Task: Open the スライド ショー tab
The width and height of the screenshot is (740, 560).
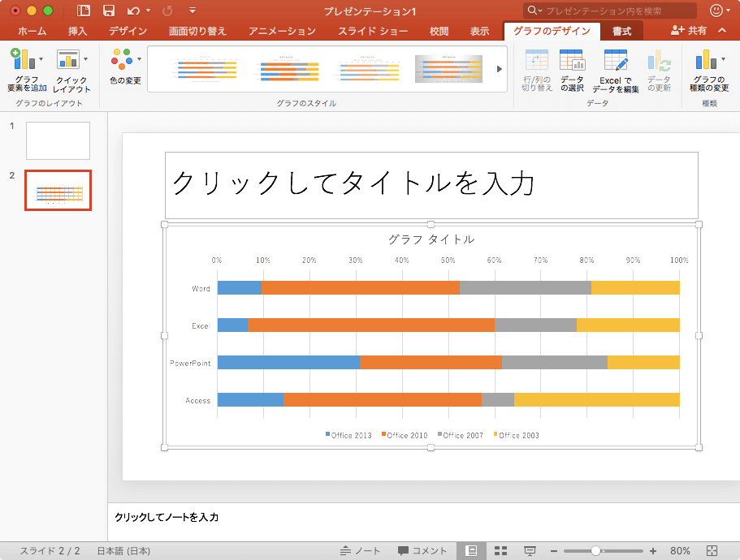Action: pyautogui.click(x=373, y=31)
